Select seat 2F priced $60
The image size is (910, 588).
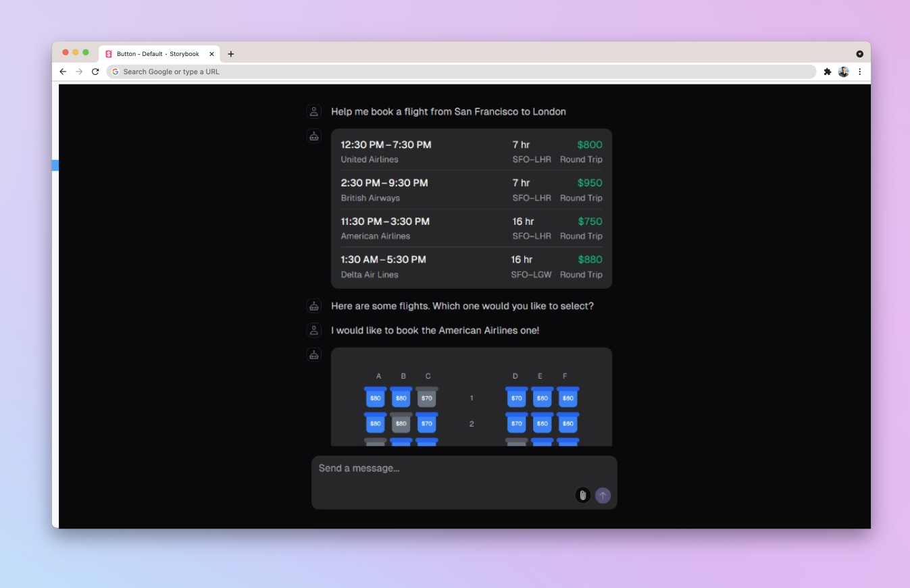[568, 423]
